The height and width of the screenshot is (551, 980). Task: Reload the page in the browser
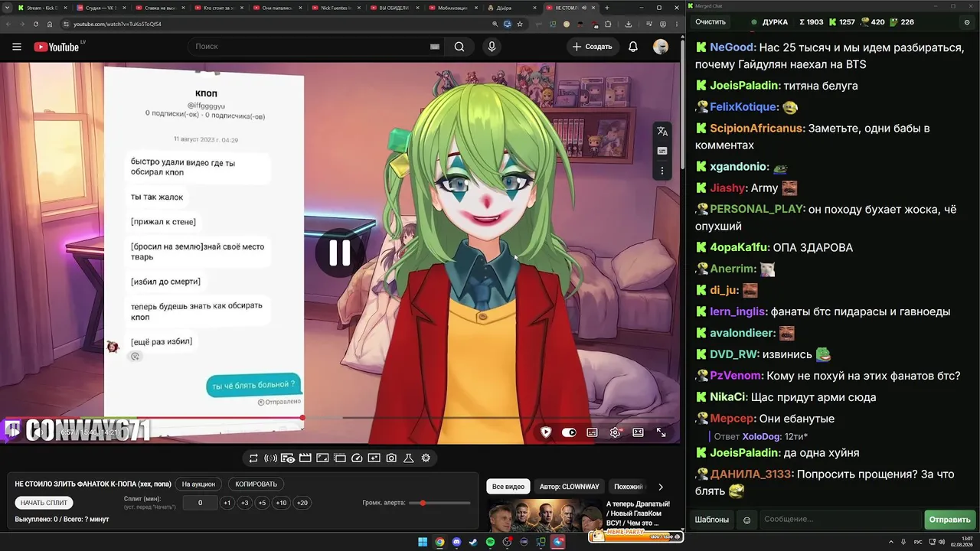[x=35, y=24]
